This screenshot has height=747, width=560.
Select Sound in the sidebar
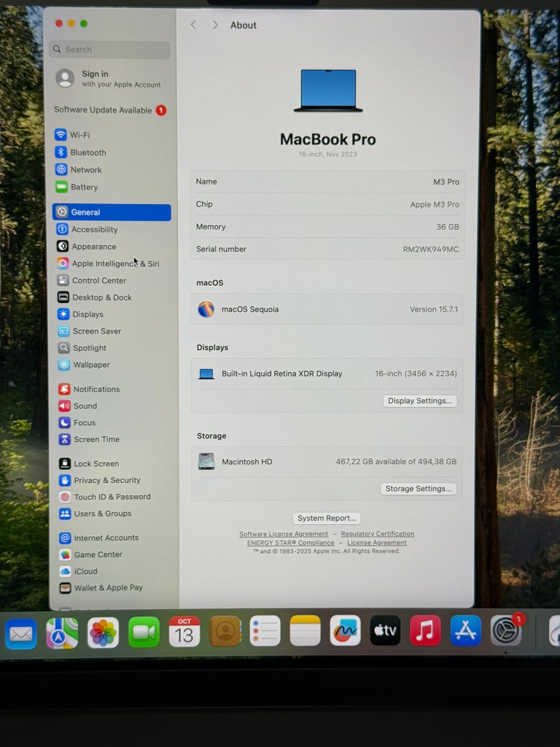(78, 406)
